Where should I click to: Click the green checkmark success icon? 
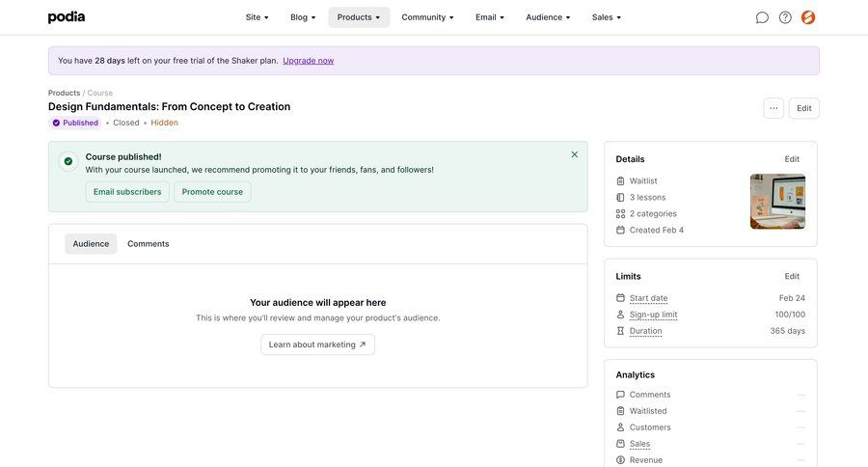click(x=68, y=161)
